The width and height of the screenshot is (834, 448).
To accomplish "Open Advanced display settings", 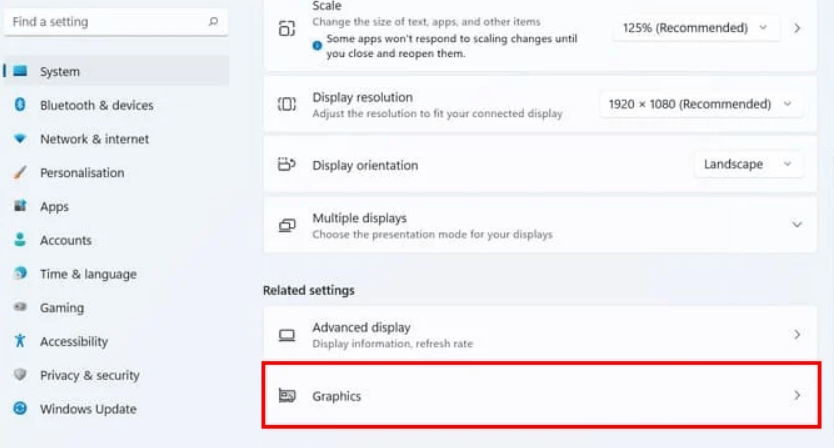I will (540, 334).
